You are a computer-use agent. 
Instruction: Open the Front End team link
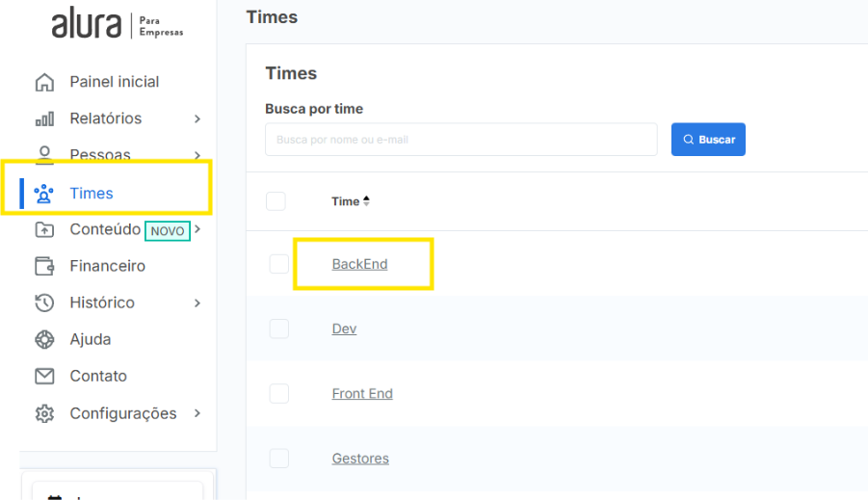[362, 394]
